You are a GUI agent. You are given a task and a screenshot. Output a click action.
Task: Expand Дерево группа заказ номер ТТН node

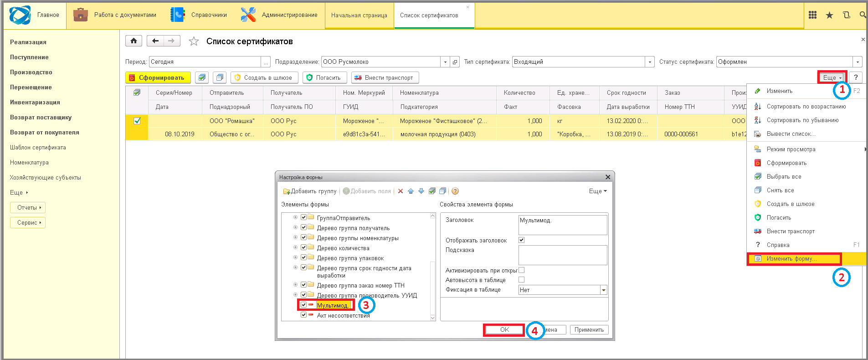coord(295,285)
